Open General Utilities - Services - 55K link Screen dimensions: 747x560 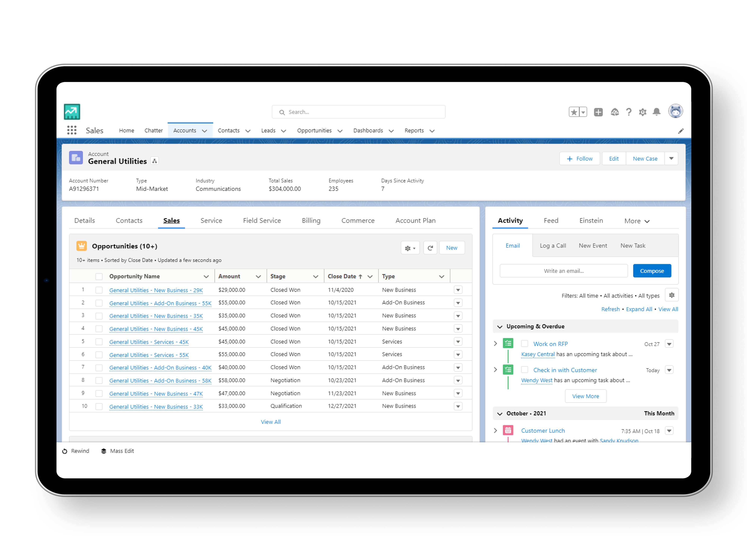click(x=149, y=355)
